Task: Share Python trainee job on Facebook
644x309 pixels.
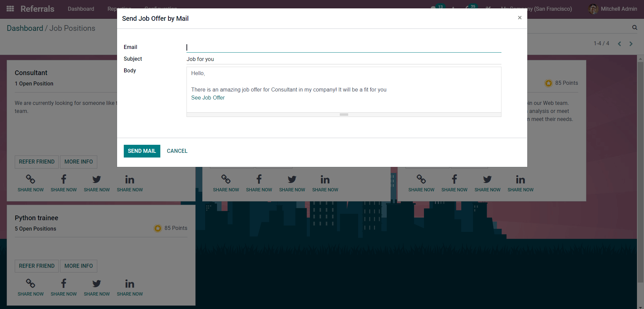Action: tap(64, 284)
